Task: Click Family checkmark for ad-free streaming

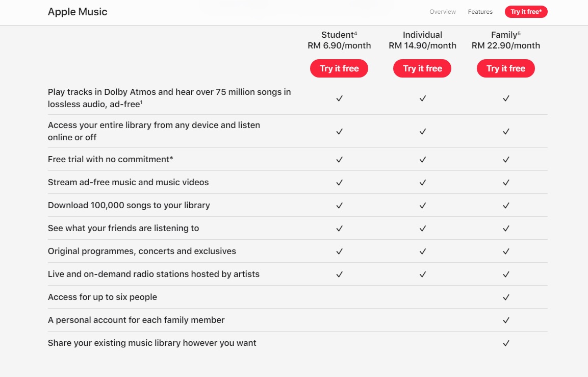Action: click(x=506, y=182)
